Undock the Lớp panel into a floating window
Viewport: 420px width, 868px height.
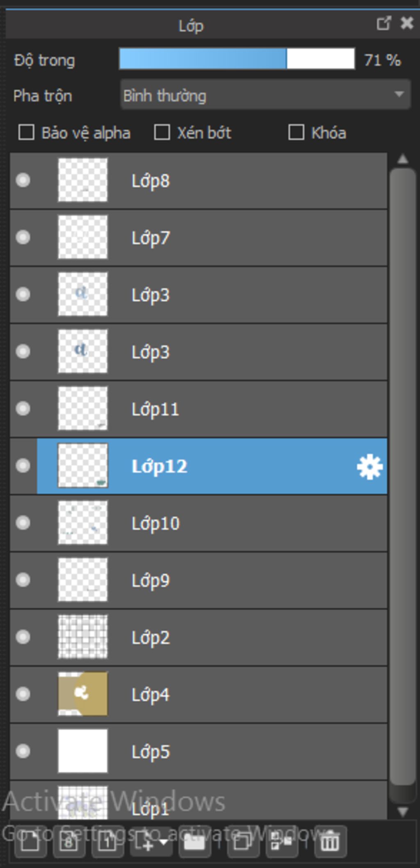[383, 23]
